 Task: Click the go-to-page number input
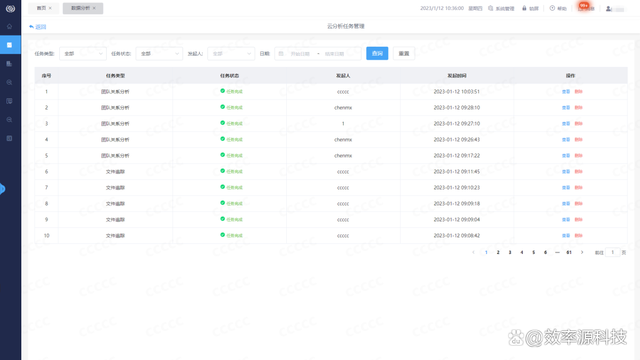point(613,253)
